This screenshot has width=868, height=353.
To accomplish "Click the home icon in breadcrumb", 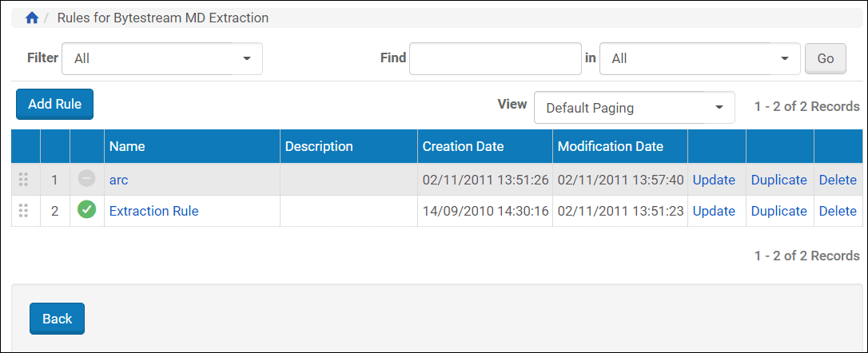I will [x=32, y=18].
